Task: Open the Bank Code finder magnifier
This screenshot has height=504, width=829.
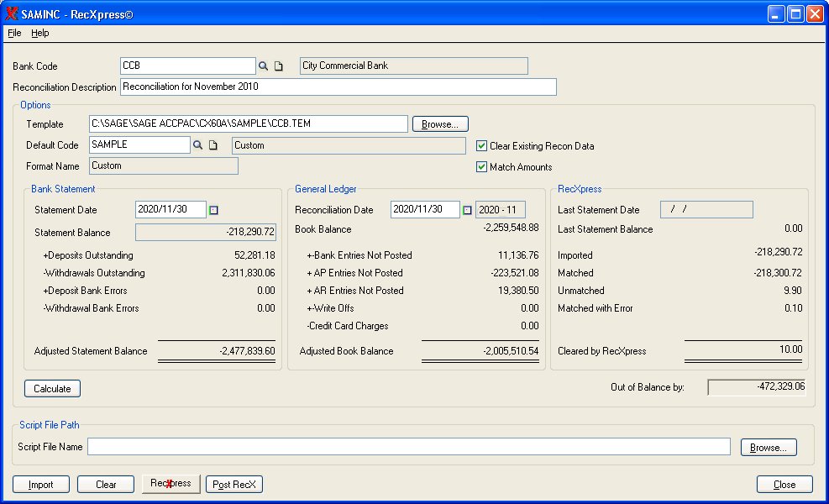Action: pos(263,66)
